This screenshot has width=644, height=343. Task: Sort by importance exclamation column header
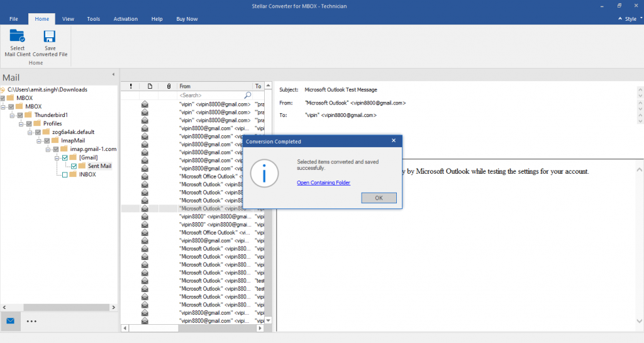click(131, 86)
